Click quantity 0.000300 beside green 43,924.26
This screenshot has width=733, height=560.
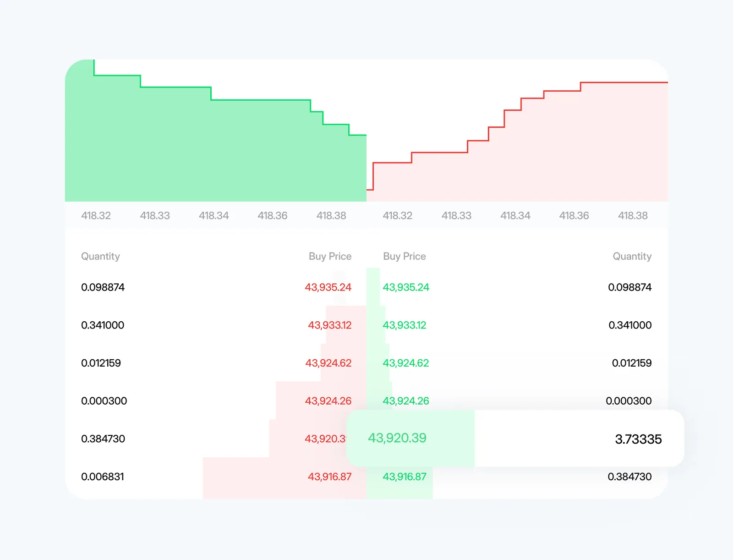coord(629,401)
